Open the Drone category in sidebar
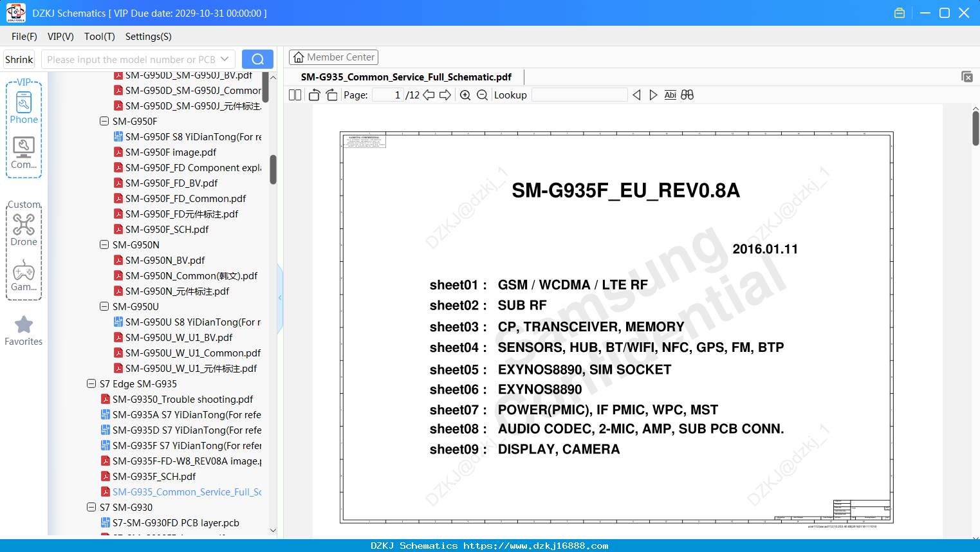Image resolution: width=980 pixels, height=552 pixels. click(x=24, y=230)
